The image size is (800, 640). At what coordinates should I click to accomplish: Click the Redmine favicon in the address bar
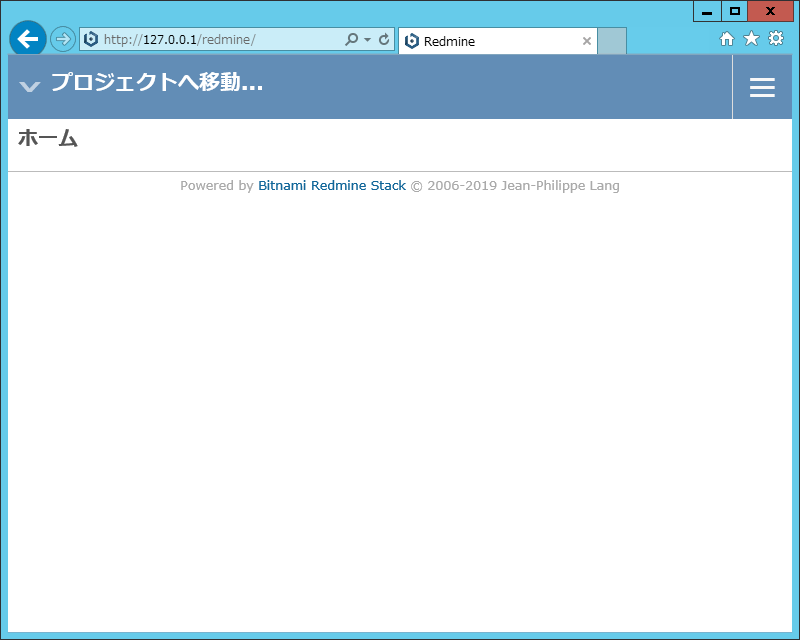click(91, 38)
